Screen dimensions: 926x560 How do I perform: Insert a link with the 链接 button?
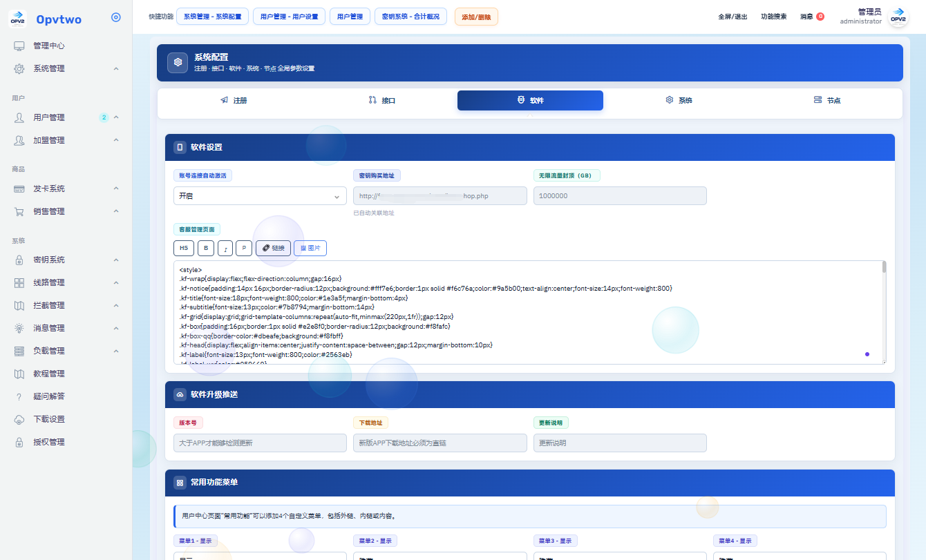pyautogui.click(x=273, y=248)
